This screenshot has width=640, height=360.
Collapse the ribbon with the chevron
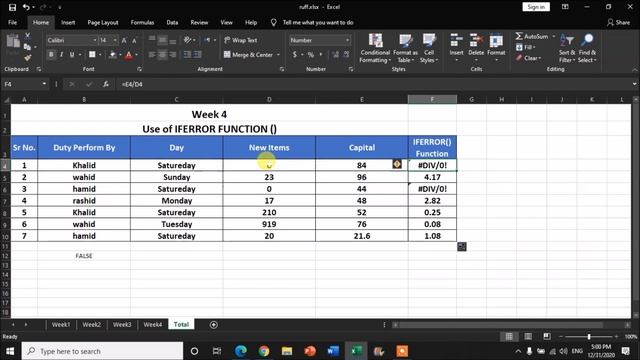click(634, 70)
